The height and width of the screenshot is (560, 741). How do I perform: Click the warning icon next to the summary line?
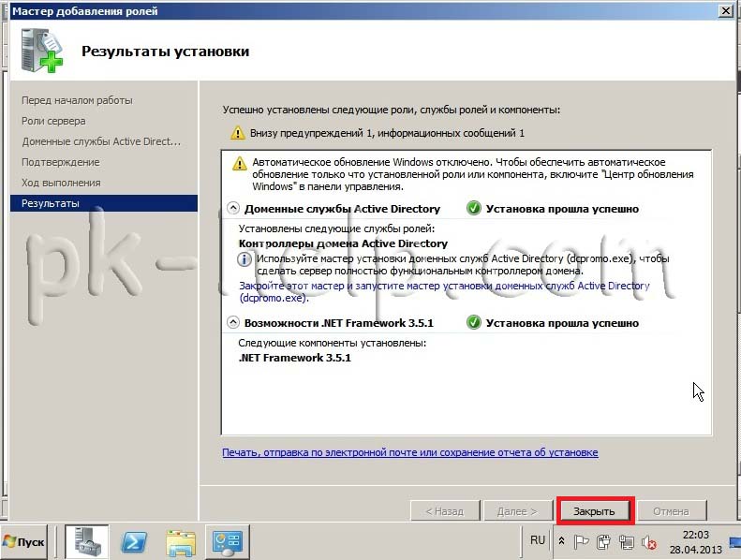[237, 133]
